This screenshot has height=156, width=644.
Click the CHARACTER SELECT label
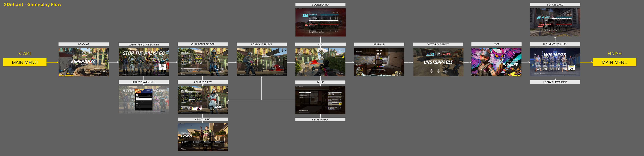coord(203,44)
